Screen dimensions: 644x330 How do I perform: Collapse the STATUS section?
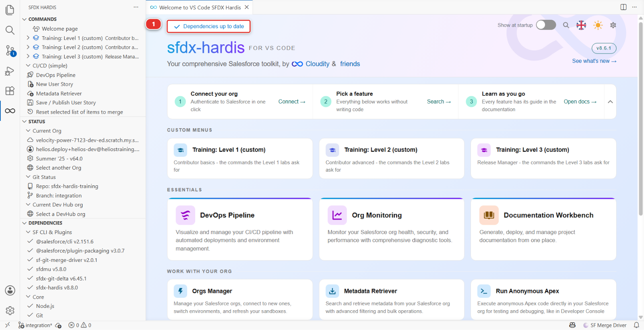(x=25, y=121)
